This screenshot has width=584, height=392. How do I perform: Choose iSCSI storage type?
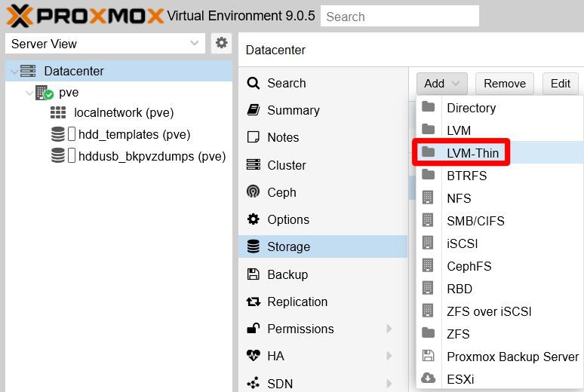(499, 243)
